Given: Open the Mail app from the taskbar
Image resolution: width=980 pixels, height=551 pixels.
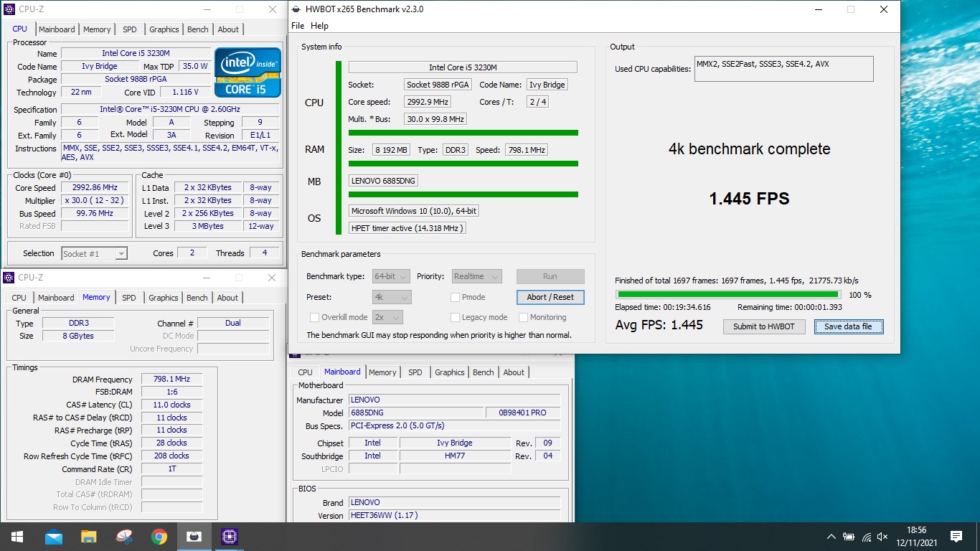Looking at the screenshot, I should 54,537.
